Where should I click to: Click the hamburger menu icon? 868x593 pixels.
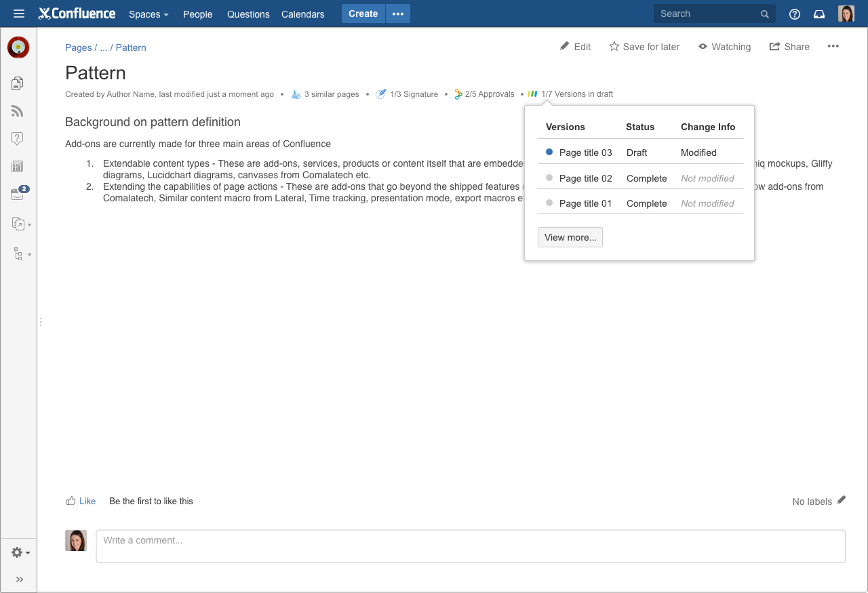[19, 14]
